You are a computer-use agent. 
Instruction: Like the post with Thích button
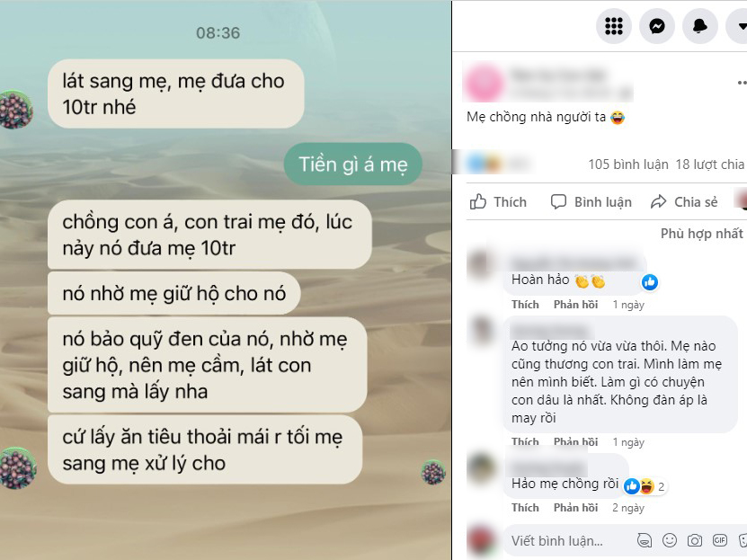498,202
